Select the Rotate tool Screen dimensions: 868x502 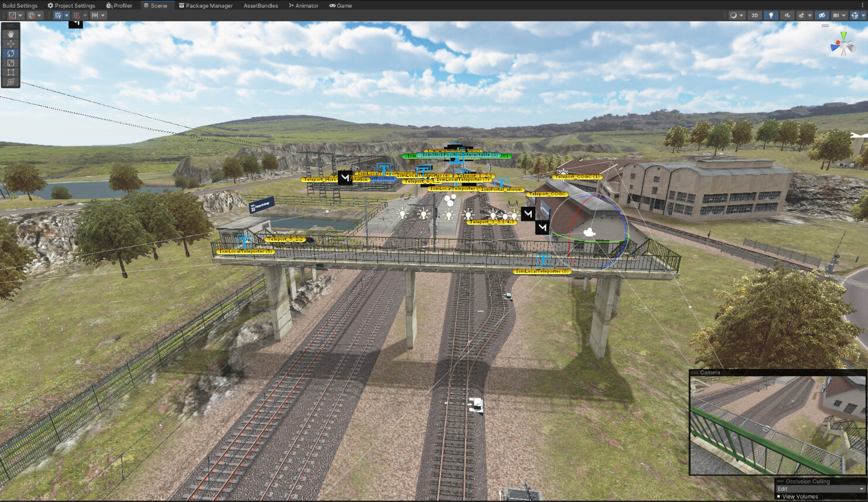tap(11, 53)
